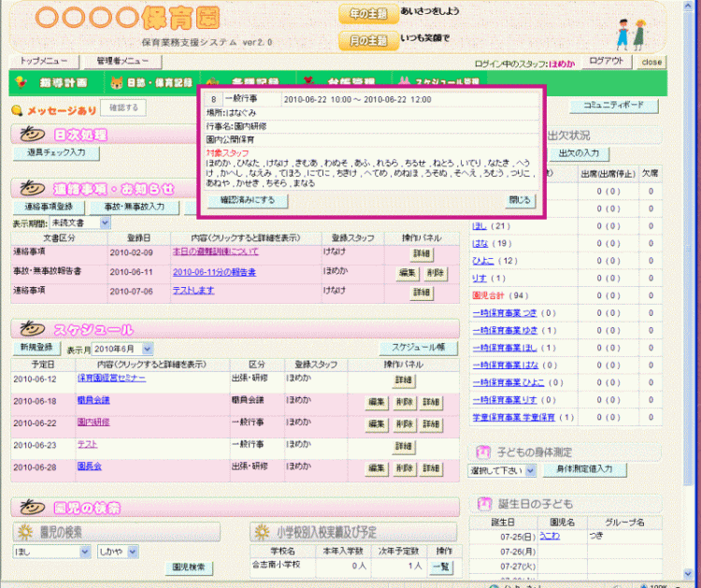701x588 pixels.
Task: Close the popup with 閉じる button
Action: tap(521, 200)
